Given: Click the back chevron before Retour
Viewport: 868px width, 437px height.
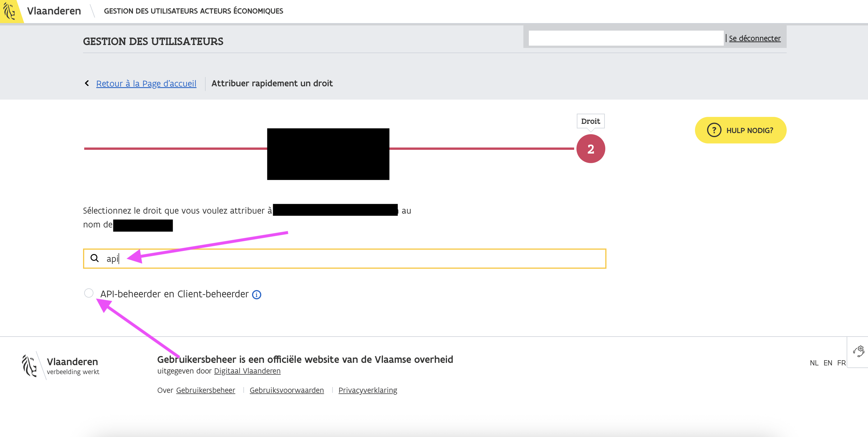Looking at the screenshot, I should click(87, 83).
